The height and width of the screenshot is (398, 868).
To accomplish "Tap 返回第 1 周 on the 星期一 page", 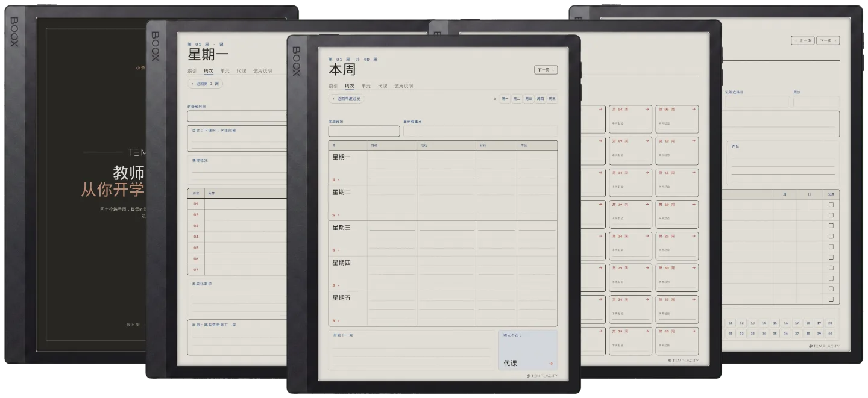I will (206, 84).
